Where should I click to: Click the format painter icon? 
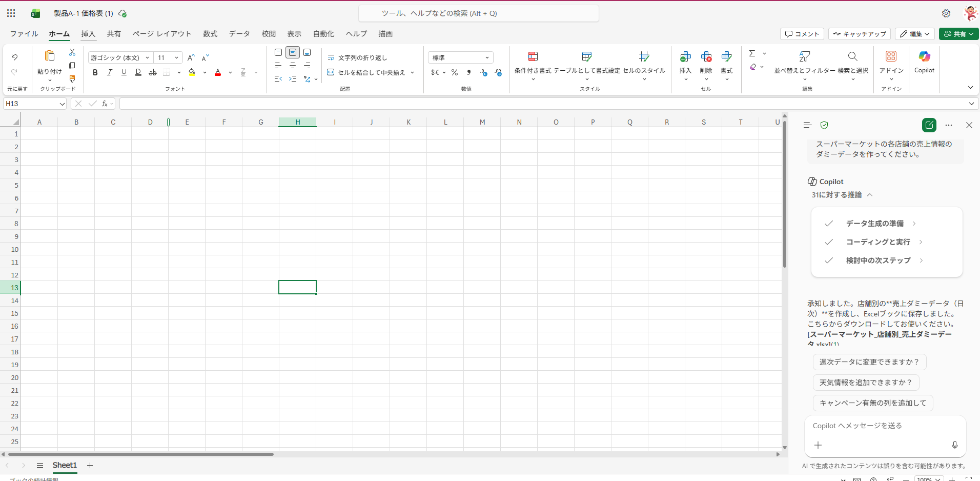tap(72, 79)
